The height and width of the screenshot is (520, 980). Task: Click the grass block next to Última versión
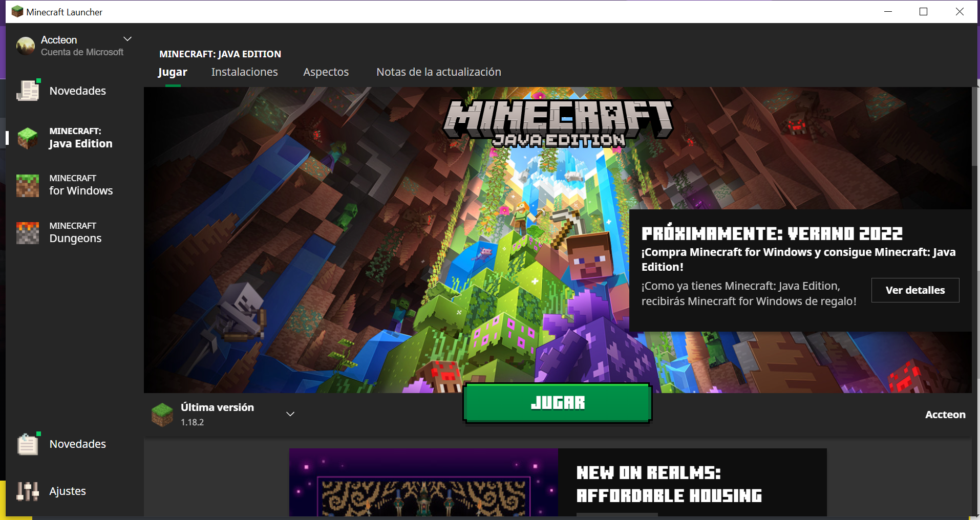(162, 415)
